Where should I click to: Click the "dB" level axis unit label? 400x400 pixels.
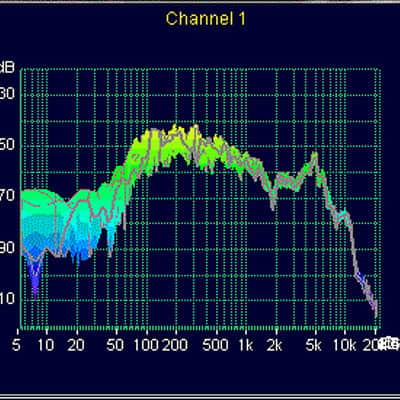7,67
